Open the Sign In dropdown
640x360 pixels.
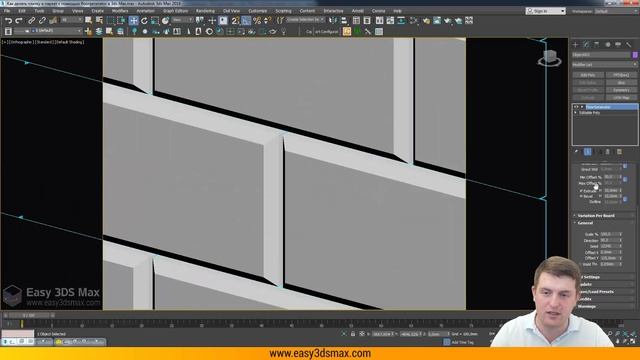point(546,11)
